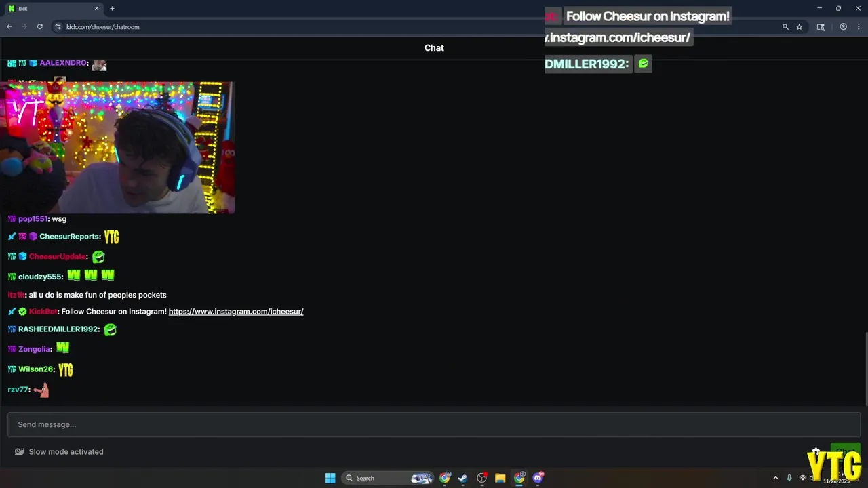Screen dimensions: 868x488
Task: Click the YTG emote in CheesurReports' message
Action: pyautogui.click(x=112, y=237)
